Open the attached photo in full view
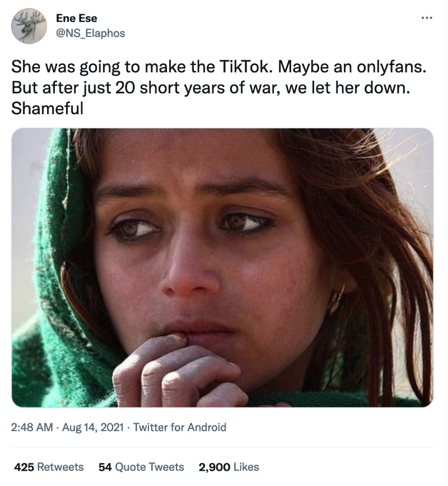This screenshot has height=486, width=448. (222, 267)
